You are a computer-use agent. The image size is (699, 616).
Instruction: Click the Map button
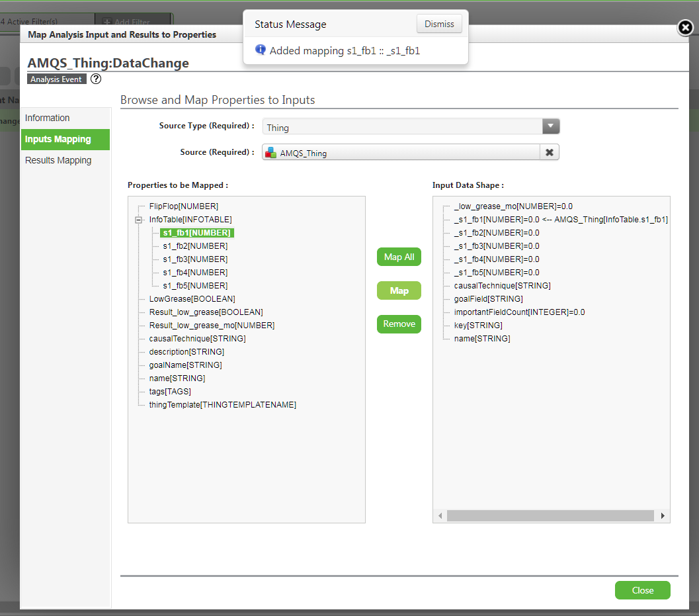(399, 290)
